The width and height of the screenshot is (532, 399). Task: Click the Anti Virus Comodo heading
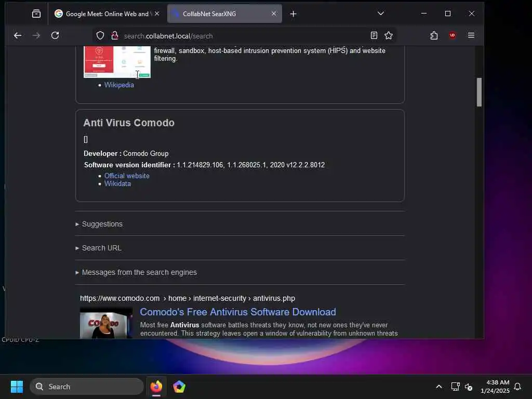tap(129, 123)
